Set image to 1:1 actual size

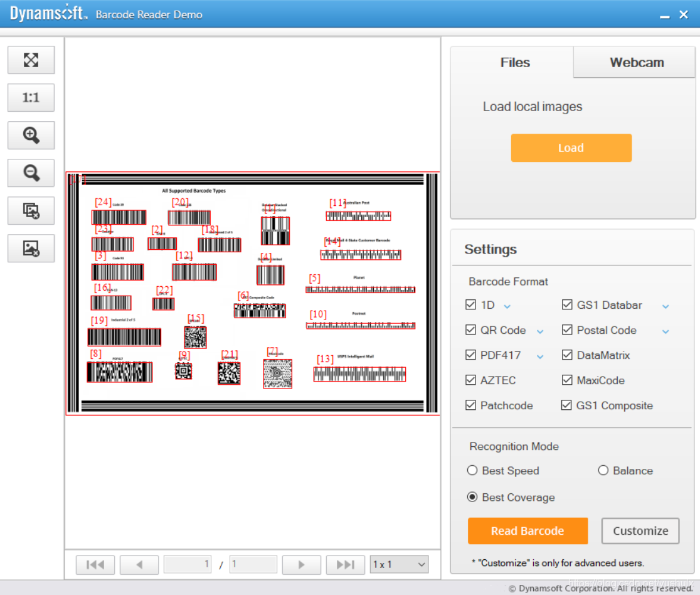coord(31,97)
